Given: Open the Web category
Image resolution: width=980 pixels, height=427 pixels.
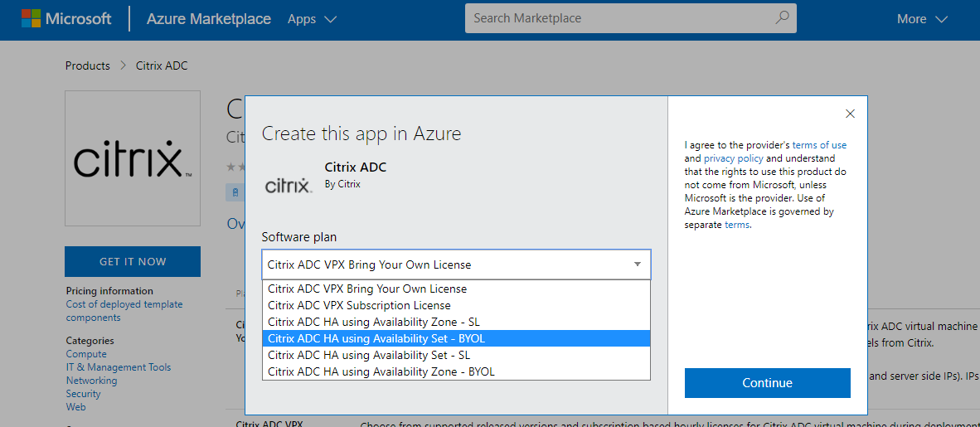Looking at the screenshot, I should click(75, 406).
